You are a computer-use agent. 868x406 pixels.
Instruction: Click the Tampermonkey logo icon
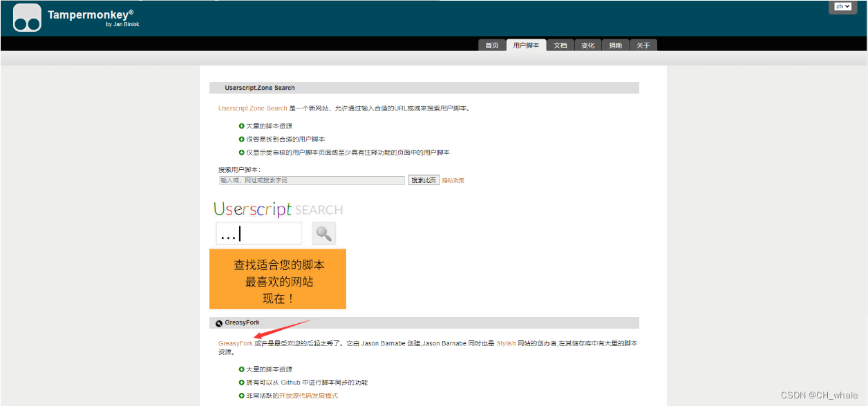tap(26, 17)
